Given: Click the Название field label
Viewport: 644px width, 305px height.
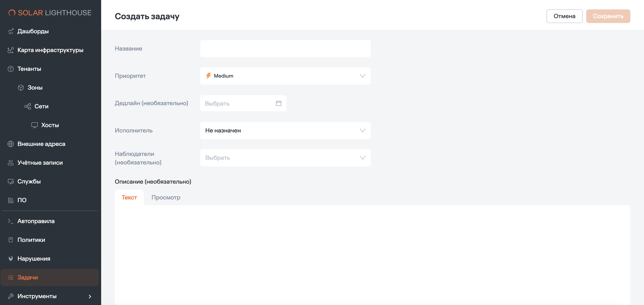Looking at the screenshot, I should click(128, 48).
